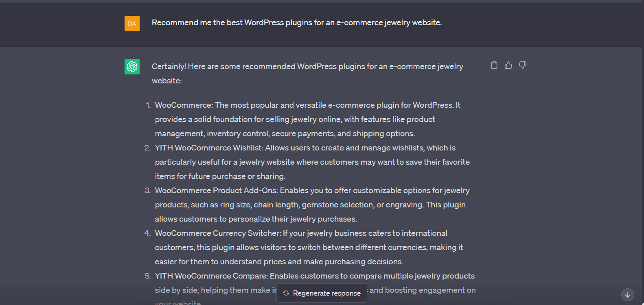The height and width of the screenshot is (305, 644).
Task: Click the ChatGPT logo avatar
Action: [132, 67]
